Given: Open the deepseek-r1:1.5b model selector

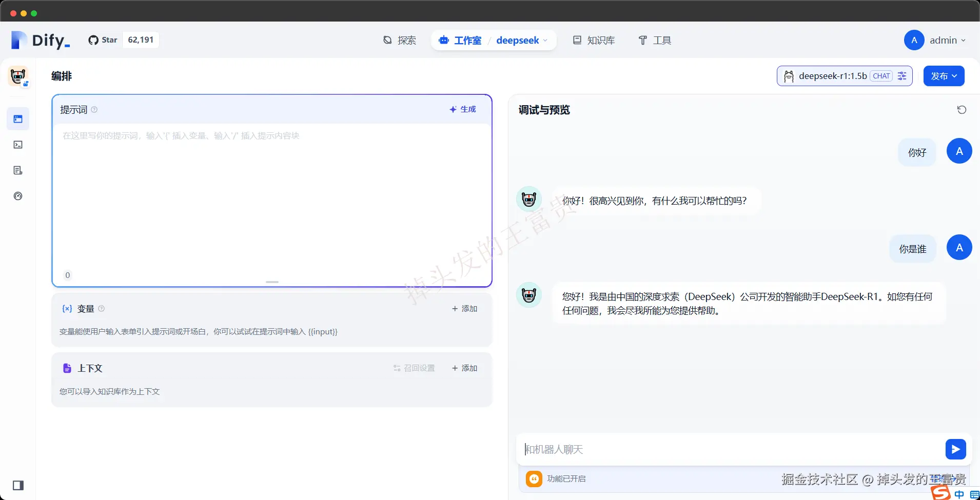Looking at the screenshot, I should pos(845,76).
